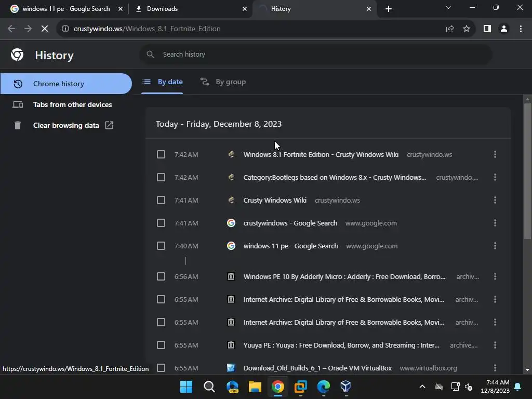The width and height of the screenshot is (532, 399).
Task: Select Chrome history in sidebar
Action: tap(66, 84)
